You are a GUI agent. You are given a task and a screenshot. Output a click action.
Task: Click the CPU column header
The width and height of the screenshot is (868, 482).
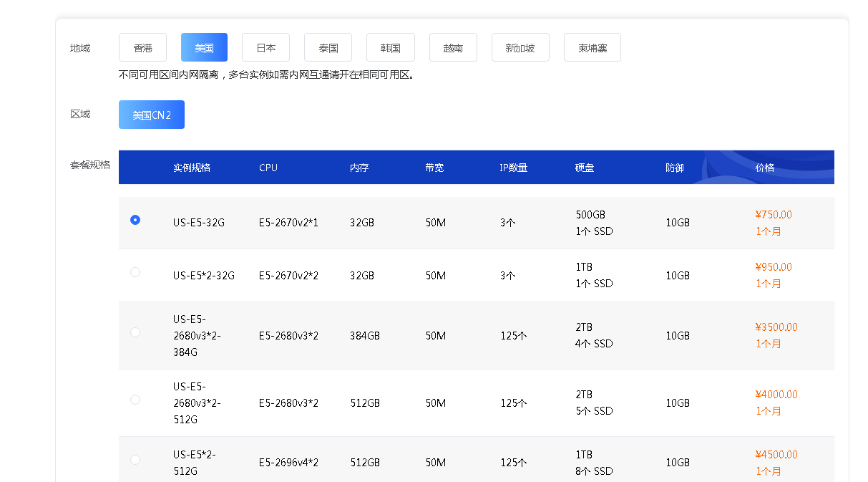268,167
